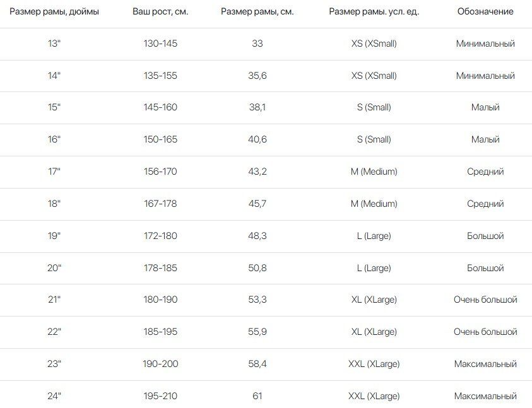Click the 50,8 cm frame value
Screen dimensions: 532x408
point(257,268)
